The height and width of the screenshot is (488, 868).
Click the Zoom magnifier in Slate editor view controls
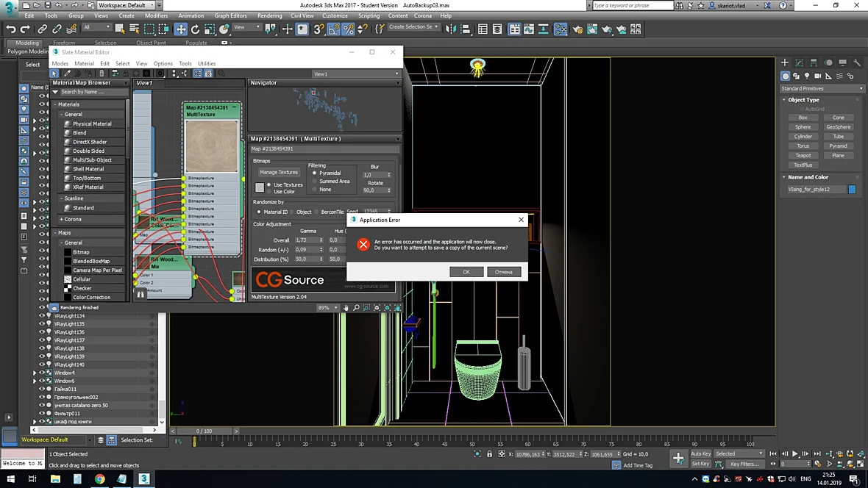click(356, 308)
